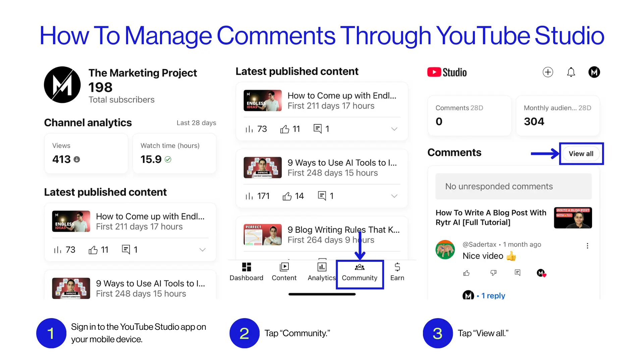The image size is (644, 362).
Task: Tap the views bar icon beside 171
Action: [249, 196]
